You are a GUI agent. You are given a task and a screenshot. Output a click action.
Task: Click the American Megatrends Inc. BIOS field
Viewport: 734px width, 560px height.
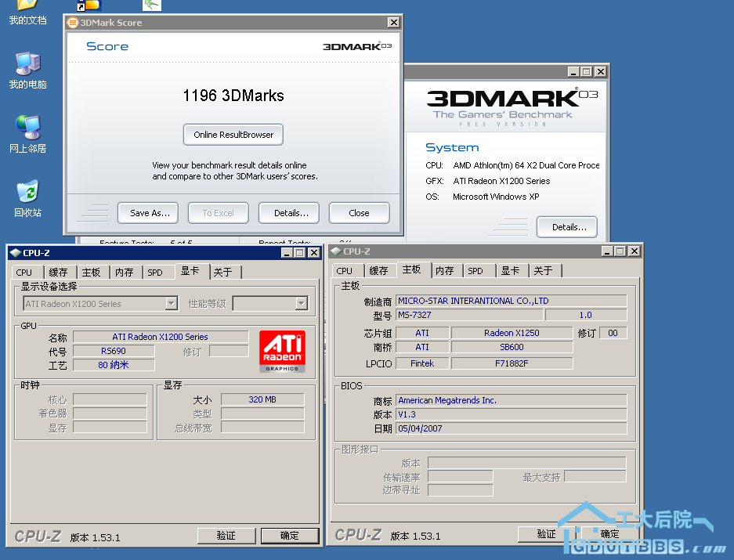[512, 400]
